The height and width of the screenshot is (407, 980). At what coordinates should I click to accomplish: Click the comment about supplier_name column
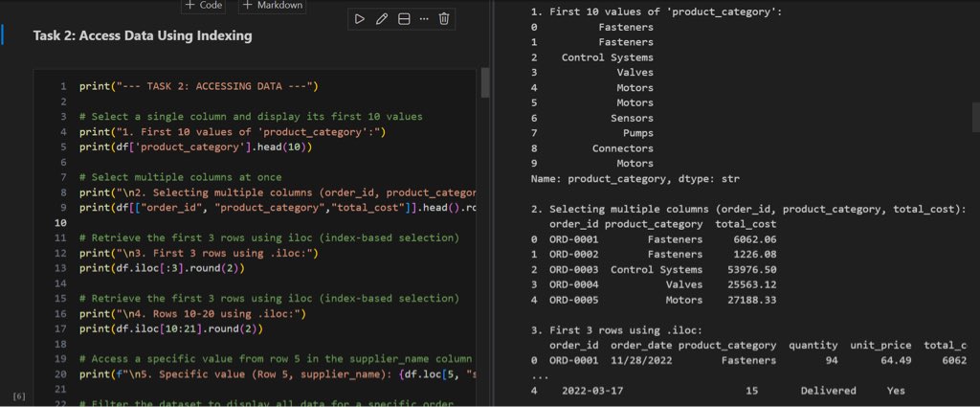tap(276, 359)
